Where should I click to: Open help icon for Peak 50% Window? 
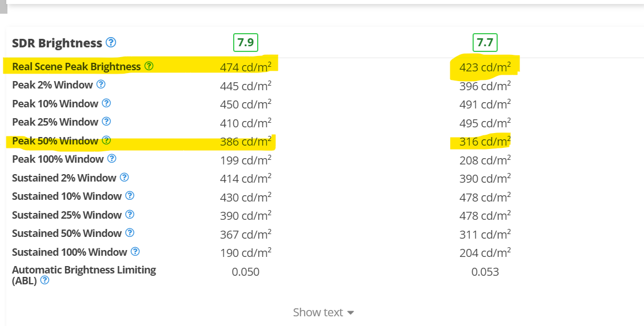106,140
